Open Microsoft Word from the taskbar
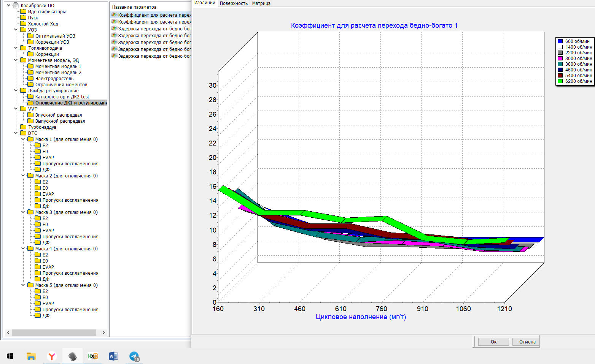Image resolution: width=595 pixels, height=364 pixels. (113, 356)
